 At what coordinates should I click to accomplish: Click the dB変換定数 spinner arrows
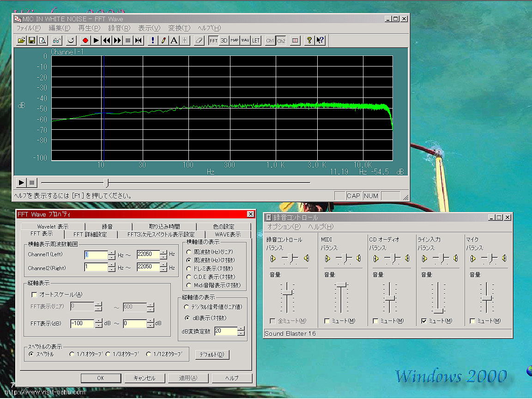coord(241,331)
